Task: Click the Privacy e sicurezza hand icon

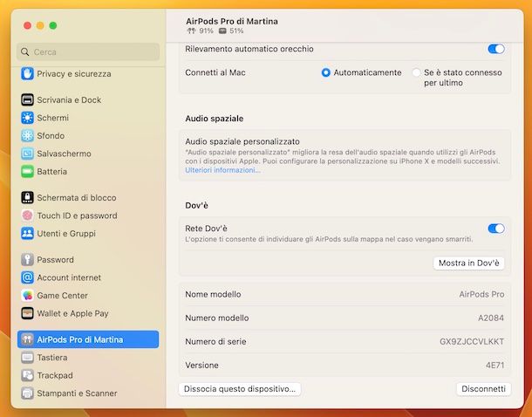Action: pos(27,73)
